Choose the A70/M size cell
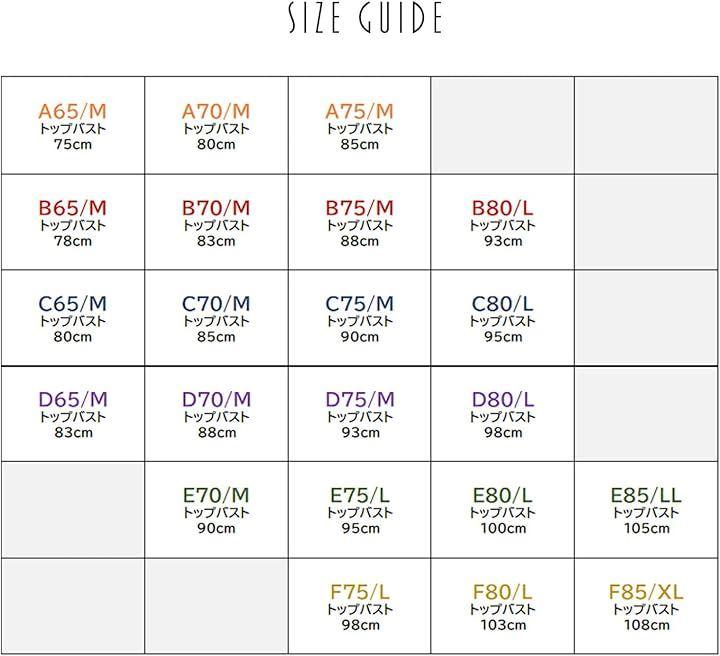Screen dimensions: 720x656 tap(216, 126)
